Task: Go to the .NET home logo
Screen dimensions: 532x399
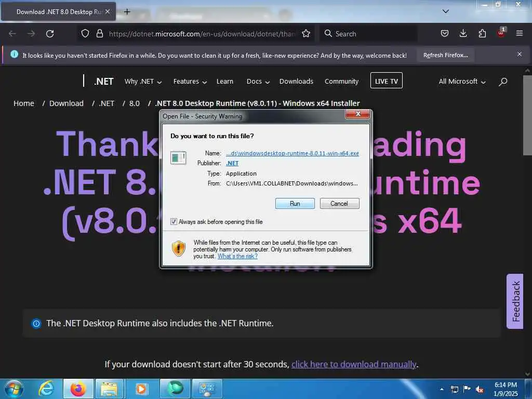Action: coord(104,82)
